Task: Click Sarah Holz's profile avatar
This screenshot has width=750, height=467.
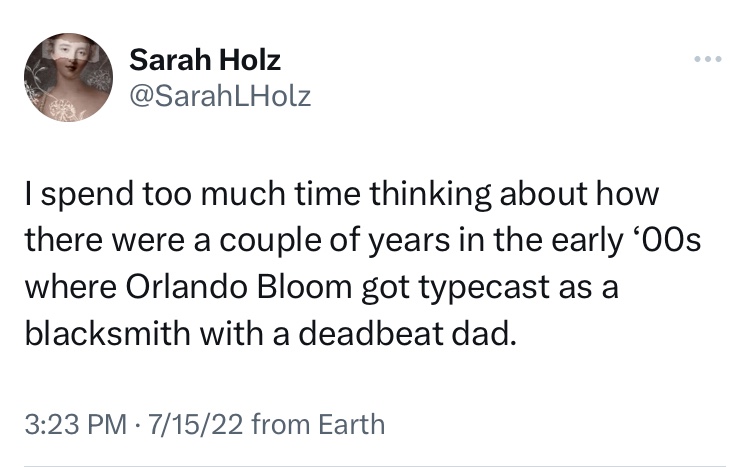Action: coord(68,77)
